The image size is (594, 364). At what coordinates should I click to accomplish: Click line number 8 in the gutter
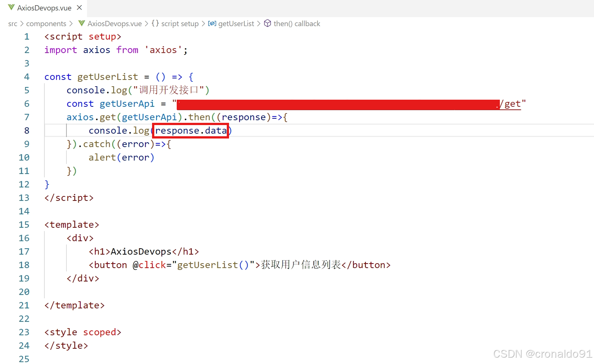(x=27, y=131)
